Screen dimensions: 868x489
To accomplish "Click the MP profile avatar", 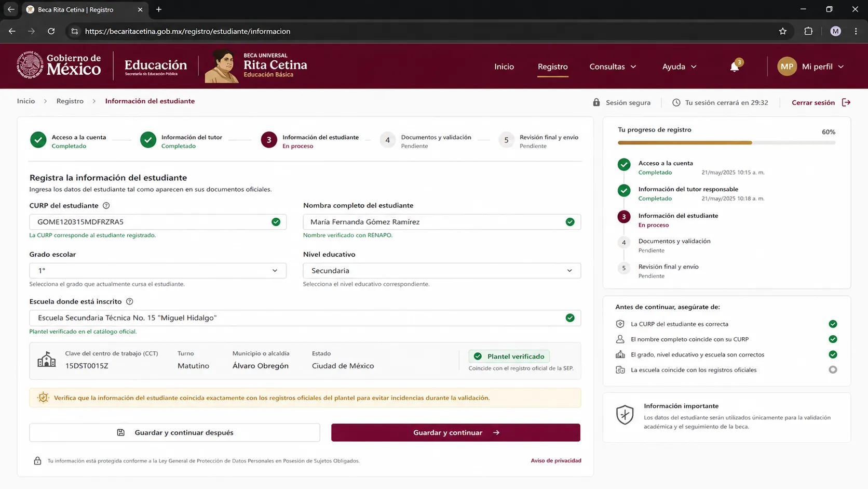I will click(x=787, y=67).
